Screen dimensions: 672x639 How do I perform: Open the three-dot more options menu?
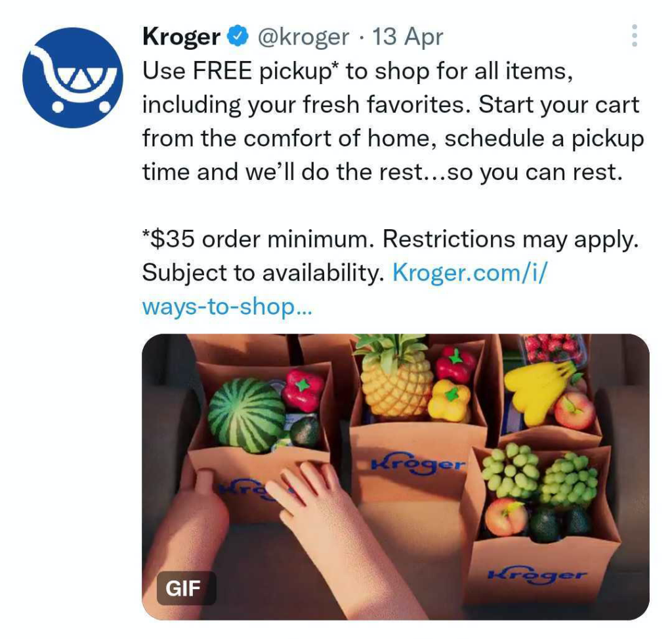coord(635,35)
